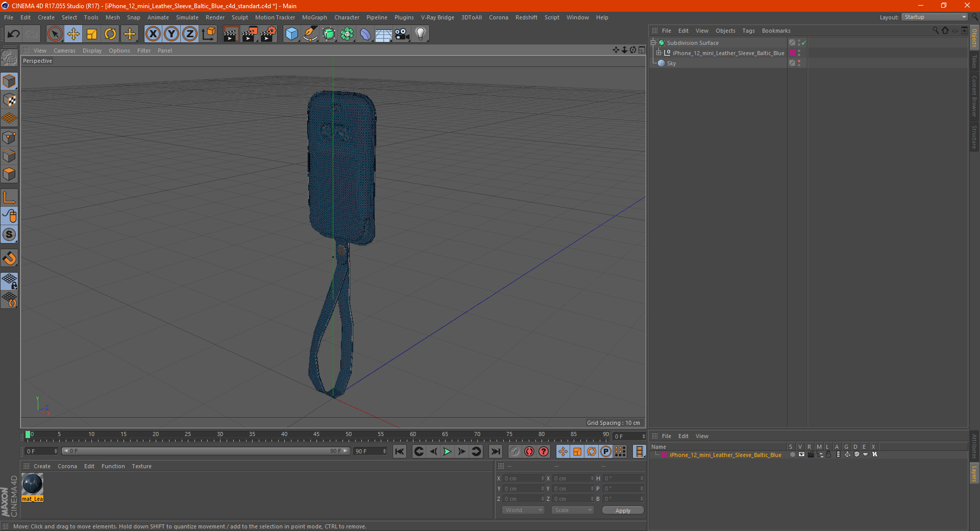The height and width of the screenshot is (531, 980).
Task: Toggle Autokeying
Action: (529, 451)
